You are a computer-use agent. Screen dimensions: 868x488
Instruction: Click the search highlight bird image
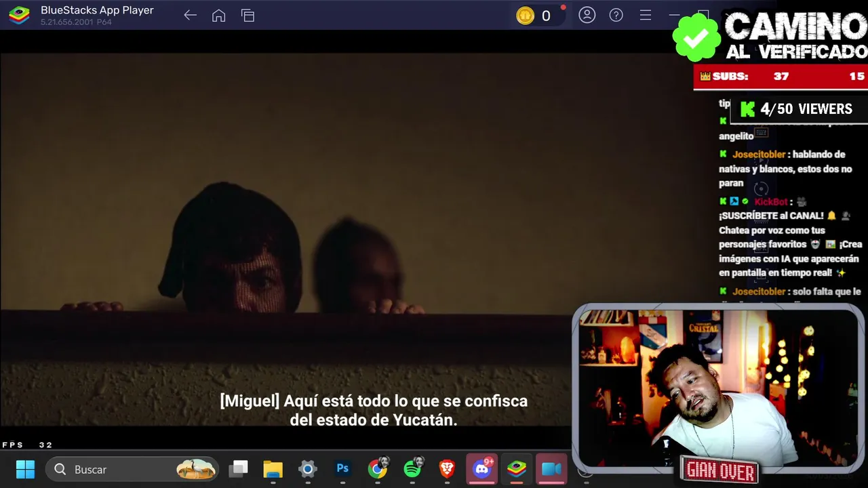[x=196, y=469]
